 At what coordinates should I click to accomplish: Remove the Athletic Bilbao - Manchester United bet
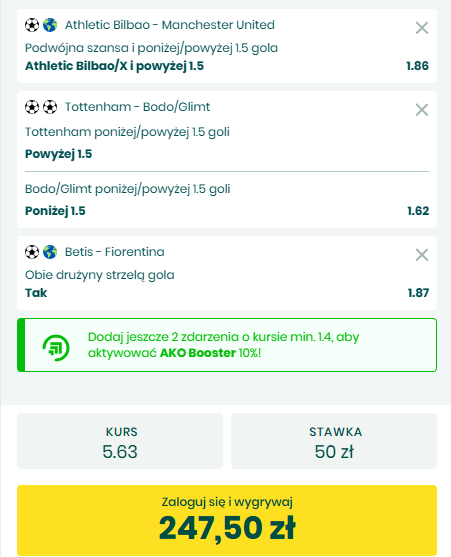(422, 28)
